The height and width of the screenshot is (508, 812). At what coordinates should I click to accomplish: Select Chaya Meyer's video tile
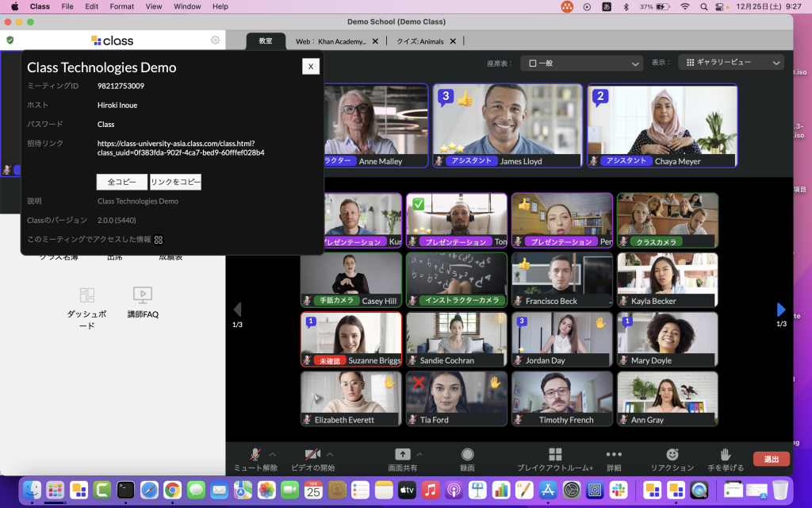(x=662, y=126)
